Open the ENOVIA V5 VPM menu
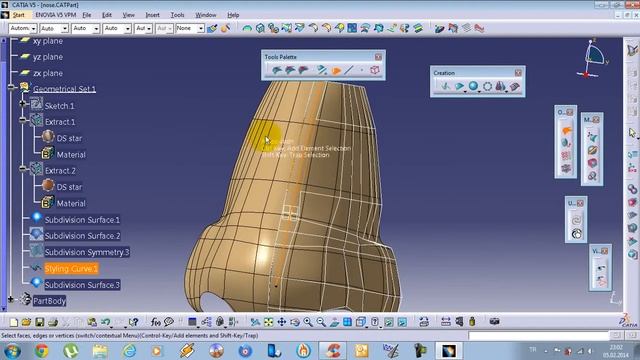Image resolution: width=640 pixels, height=360 pixels. point(56,15)
